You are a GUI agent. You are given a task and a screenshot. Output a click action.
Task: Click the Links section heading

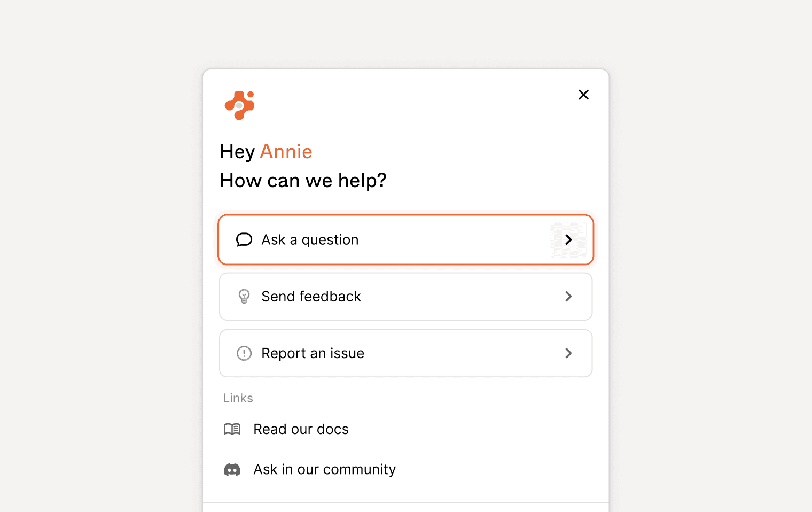238,398
